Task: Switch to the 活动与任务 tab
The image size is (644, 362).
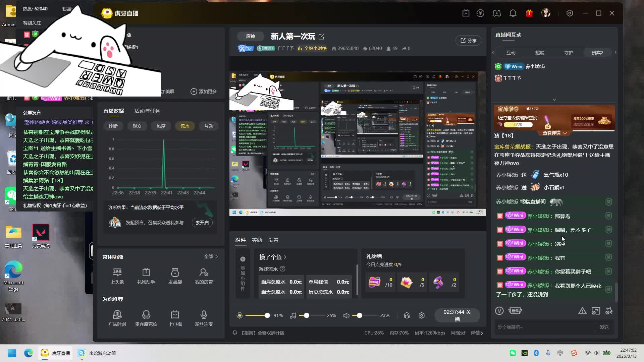Action: [147, 111]
